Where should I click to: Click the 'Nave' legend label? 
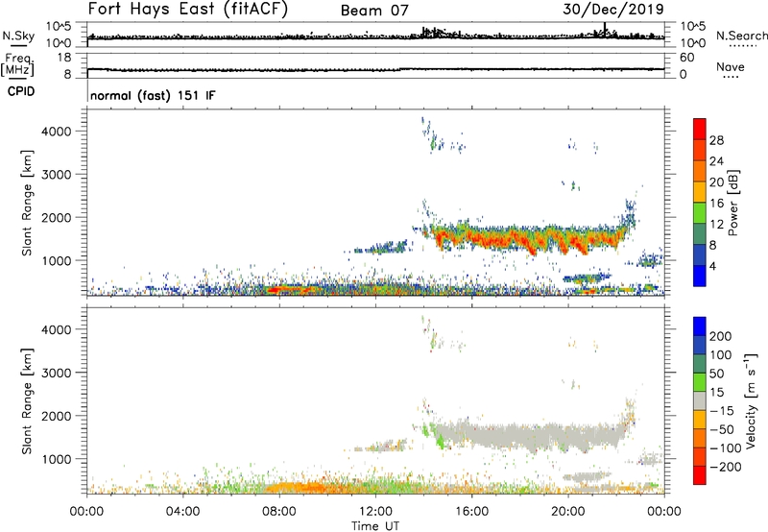tap(731, 66)
